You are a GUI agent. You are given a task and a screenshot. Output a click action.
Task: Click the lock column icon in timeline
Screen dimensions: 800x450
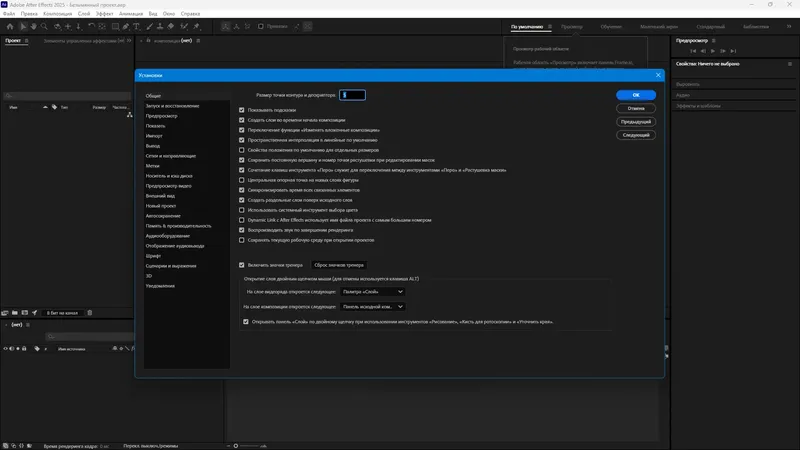click(24, 349)
